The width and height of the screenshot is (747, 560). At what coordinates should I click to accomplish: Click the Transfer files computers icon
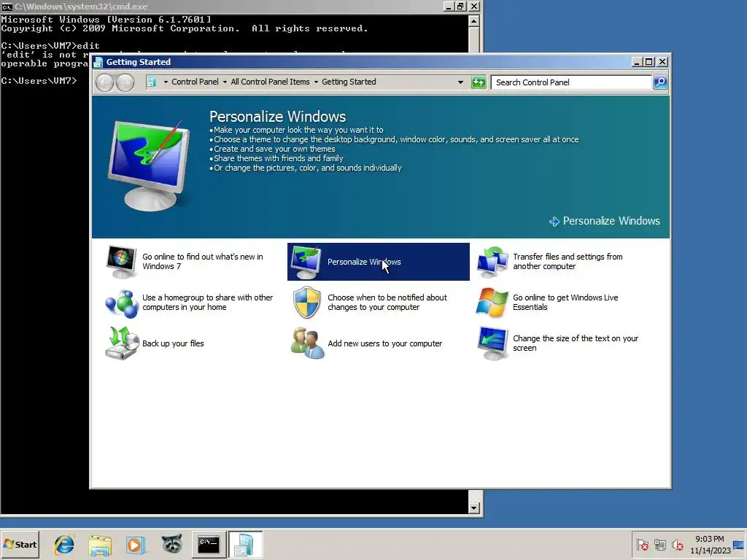click(x=492, y=262)
